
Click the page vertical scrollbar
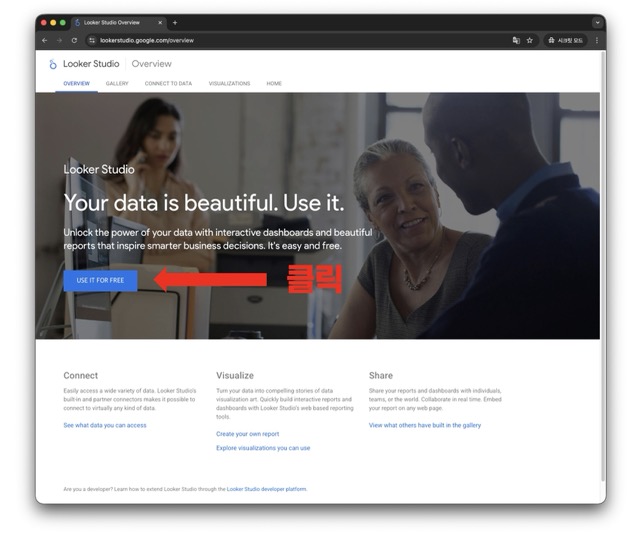pyautogui.click(x=603, y=265)
